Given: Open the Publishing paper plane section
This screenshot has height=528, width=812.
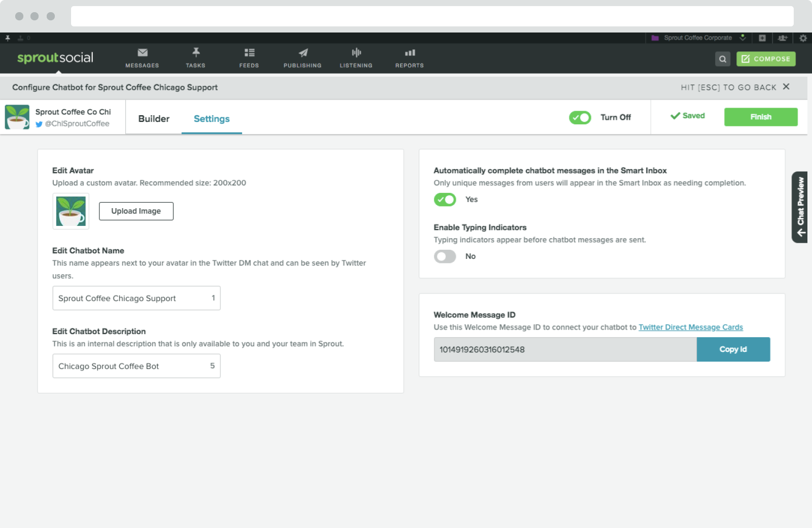Looking at the screenshot, I should tap(302, 58).
